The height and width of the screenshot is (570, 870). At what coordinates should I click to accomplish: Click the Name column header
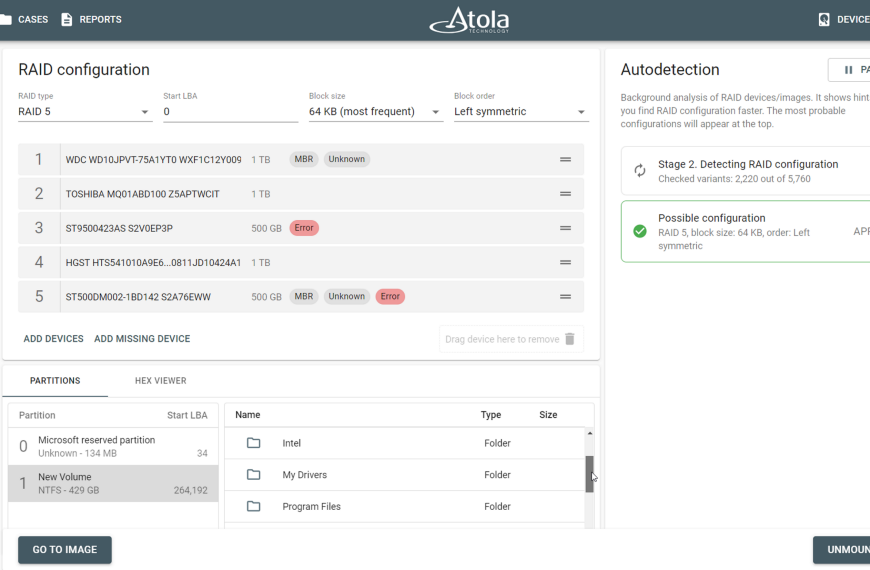point(247,415)
